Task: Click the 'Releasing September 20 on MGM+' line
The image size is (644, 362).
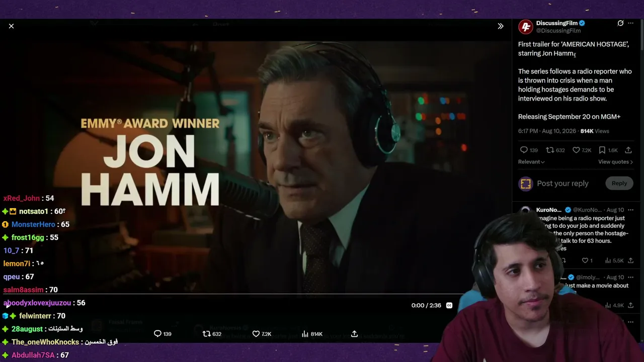Action: click(569, 117)
